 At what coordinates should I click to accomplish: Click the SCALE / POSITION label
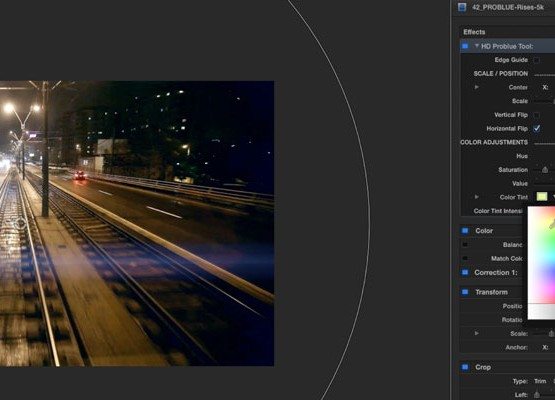pos(500,74)
